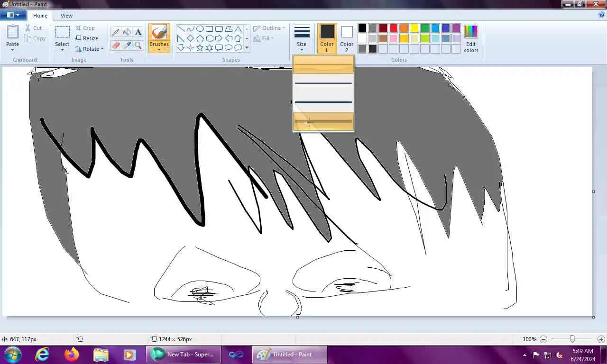Toggle the Size thickness dropdown
Viewport: 607px width, 364px height.
pos(302,38)
